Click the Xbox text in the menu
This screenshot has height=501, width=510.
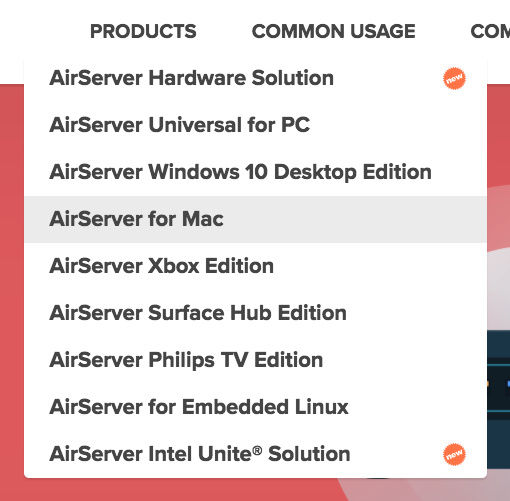173,266
